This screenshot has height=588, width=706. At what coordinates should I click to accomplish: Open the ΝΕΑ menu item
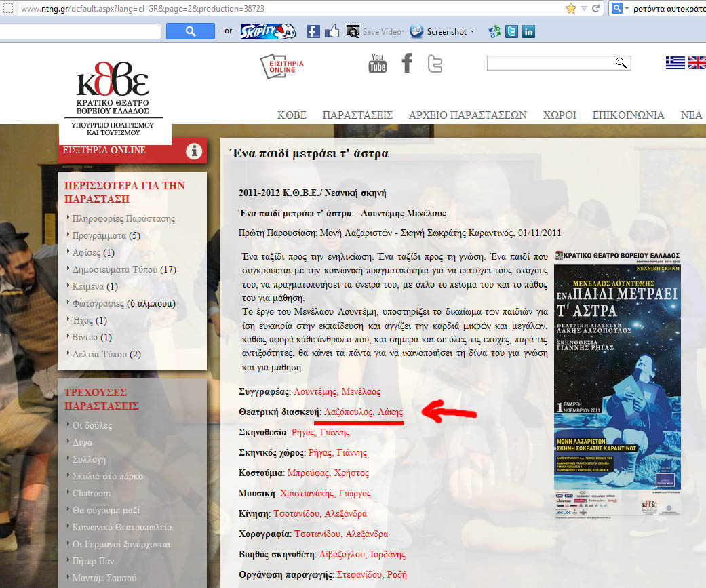691,115
